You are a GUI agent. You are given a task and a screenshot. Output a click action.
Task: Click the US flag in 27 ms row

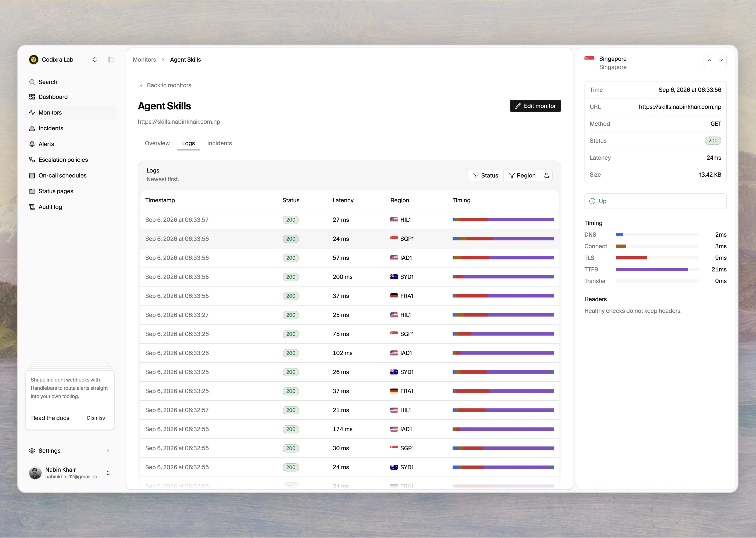point(394,220)
